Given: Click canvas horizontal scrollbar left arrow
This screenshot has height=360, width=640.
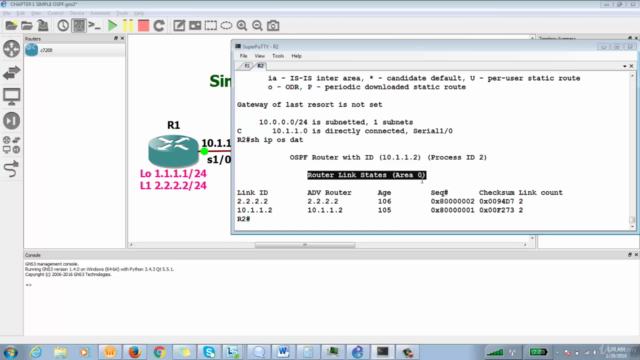Looking at the screenshot, I should [131, 245].
